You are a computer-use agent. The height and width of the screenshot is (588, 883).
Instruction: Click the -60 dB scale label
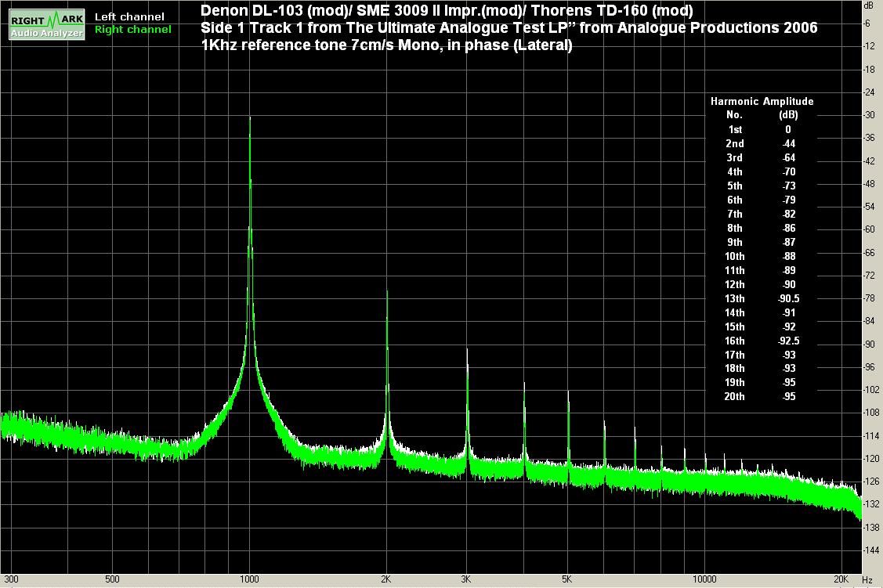tap(870, 229)
